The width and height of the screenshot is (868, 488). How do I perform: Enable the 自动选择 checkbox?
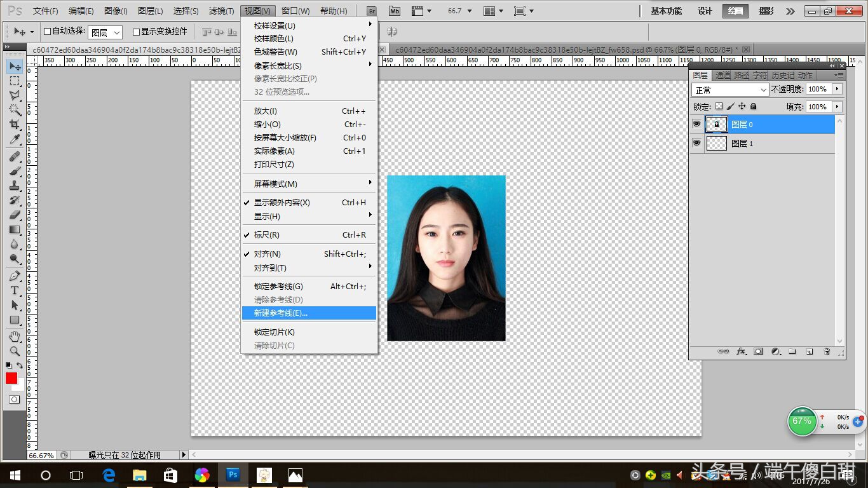click(49, 32)
